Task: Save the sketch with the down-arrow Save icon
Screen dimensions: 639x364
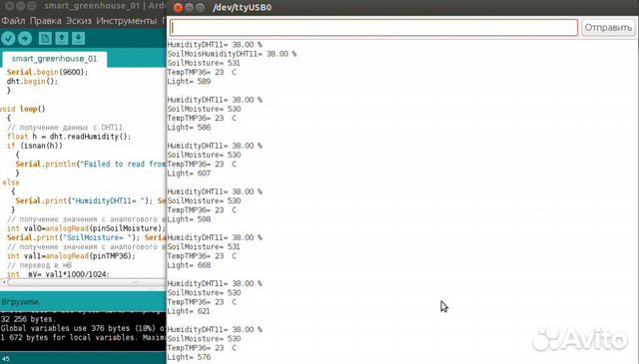Action: 78,38
